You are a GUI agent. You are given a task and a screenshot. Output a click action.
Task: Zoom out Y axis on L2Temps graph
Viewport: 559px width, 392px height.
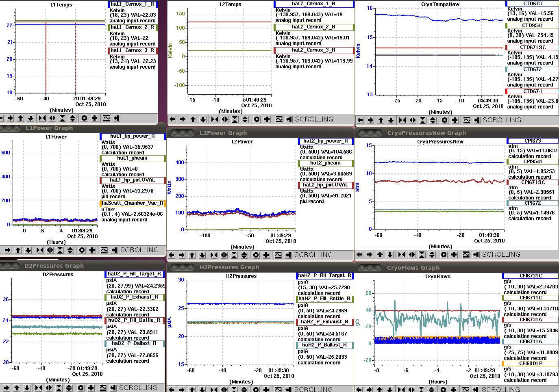point(245,119)
